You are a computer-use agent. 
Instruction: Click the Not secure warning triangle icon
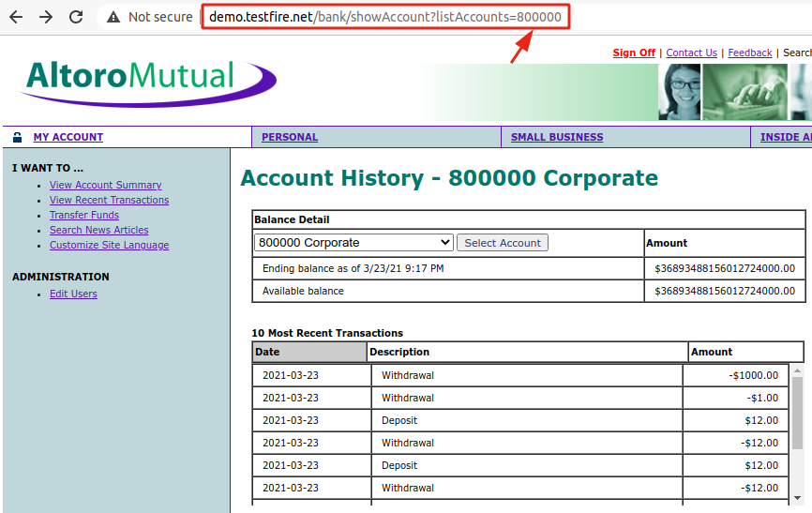coord(113,17)
